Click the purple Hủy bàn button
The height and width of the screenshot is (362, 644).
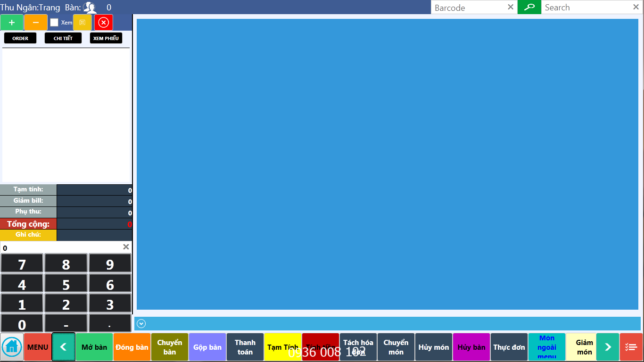(471, 347)
